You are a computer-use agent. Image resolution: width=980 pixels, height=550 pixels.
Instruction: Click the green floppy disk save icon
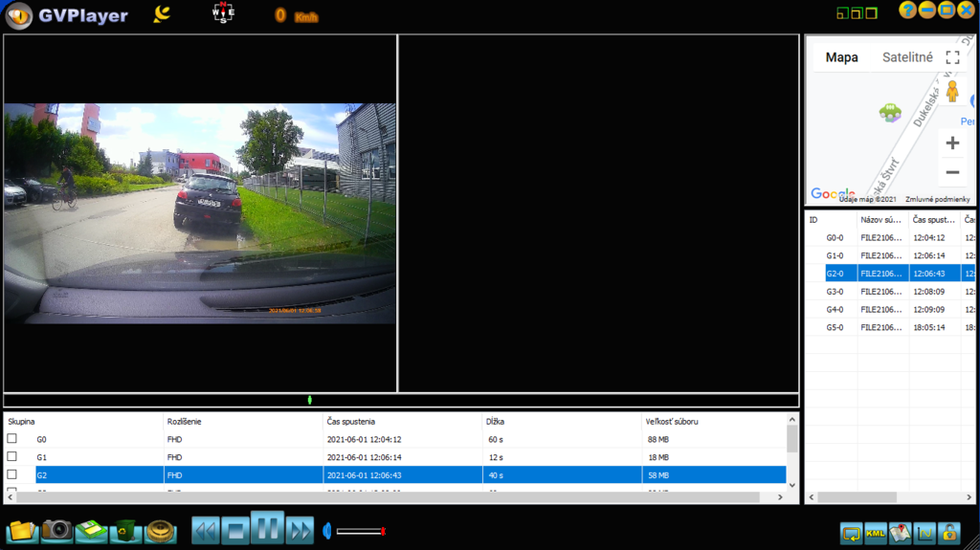[x=91, y=530]
